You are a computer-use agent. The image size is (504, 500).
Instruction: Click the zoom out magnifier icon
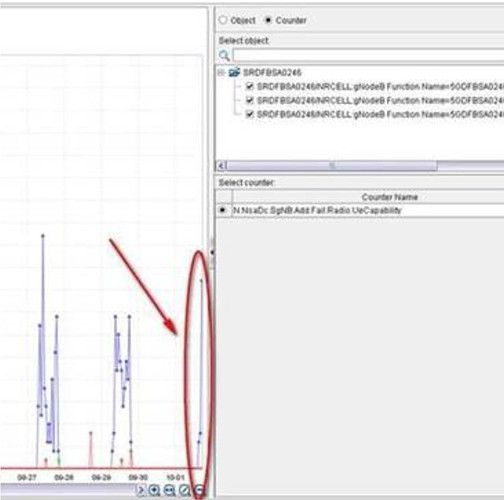pyautogui.click(x=199, y=490)
